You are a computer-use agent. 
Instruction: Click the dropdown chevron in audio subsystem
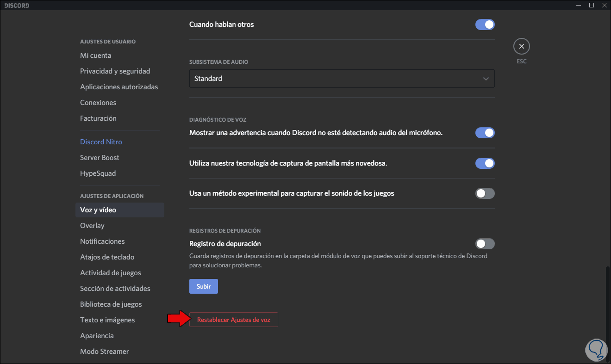click(486, 79)
